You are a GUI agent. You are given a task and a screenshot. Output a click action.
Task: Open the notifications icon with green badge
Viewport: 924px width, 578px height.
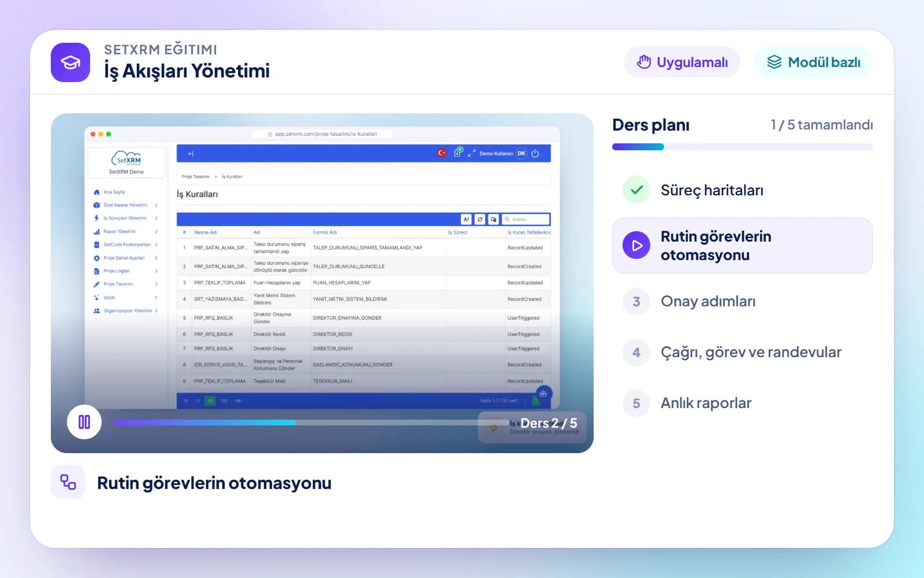tap(458, 153)
